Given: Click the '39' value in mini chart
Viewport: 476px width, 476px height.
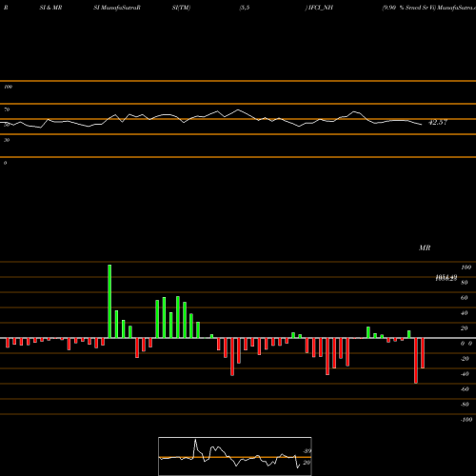Looking at the screenshot, I should pyautogui.click(x=307, y=451).
